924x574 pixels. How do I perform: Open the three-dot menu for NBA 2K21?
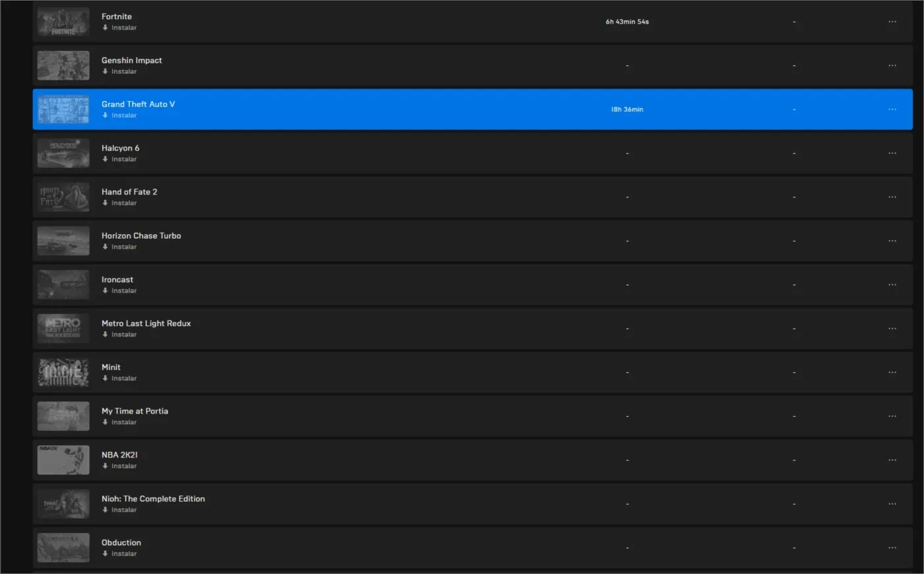click(892, 461)
